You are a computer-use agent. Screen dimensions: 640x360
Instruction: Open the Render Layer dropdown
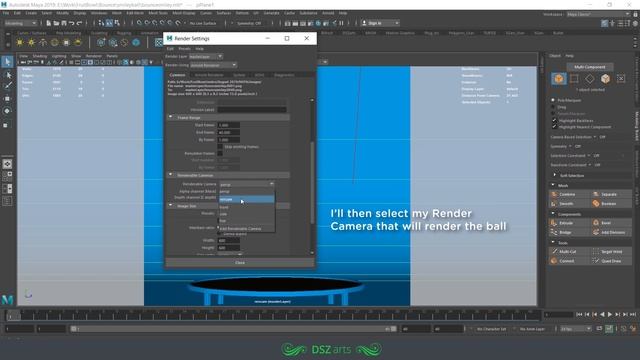(x=206, y=56)
